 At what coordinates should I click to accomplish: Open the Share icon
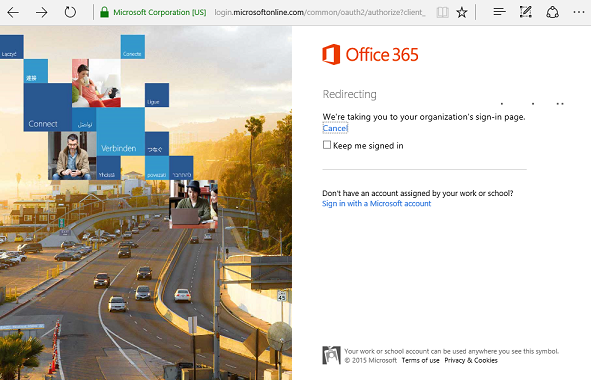click(552, 12)
